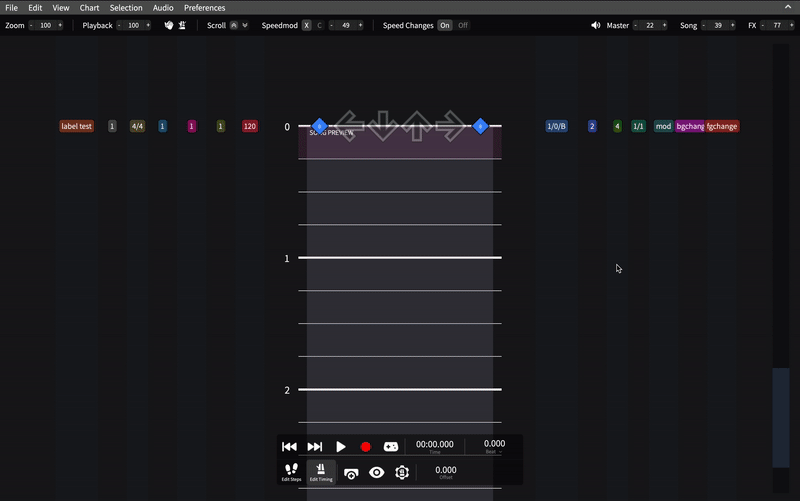Open the View menu

(61, 8)
